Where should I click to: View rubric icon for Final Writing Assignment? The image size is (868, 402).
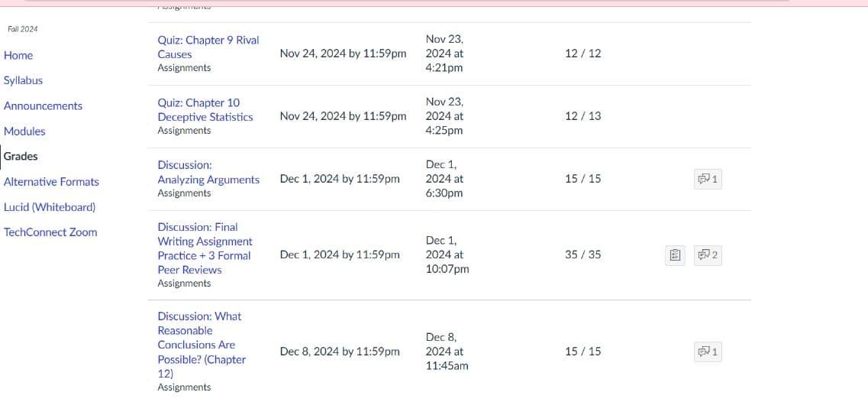675,255
